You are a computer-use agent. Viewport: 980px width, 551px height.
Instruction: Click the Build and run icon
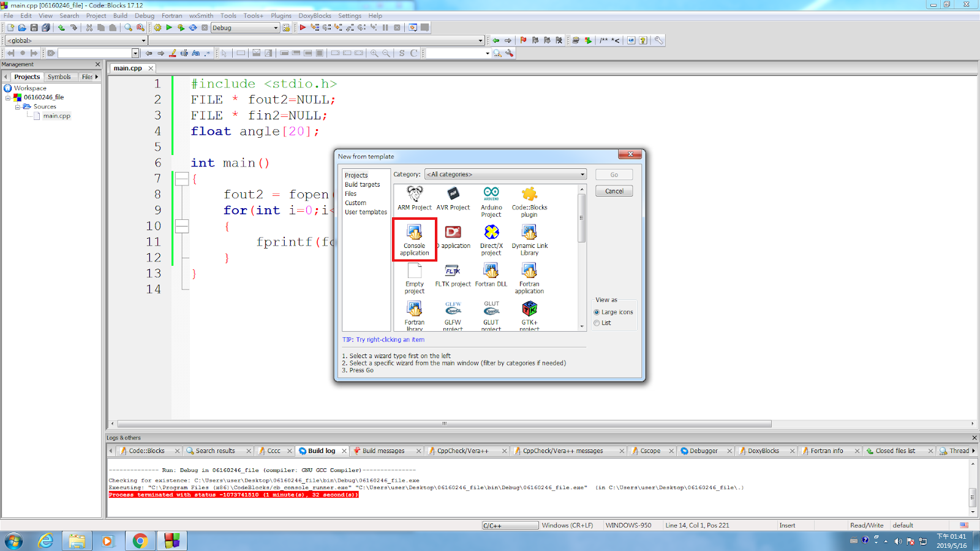pyautogui.click(x=181, y=28)
